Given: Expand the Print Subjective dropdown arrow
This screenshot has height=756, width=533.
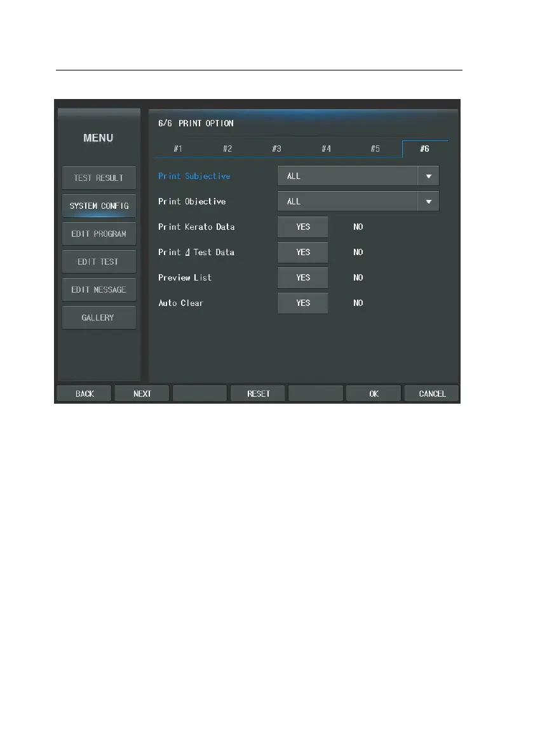Looking at the screenshot, I should click(x=428, y=176).
